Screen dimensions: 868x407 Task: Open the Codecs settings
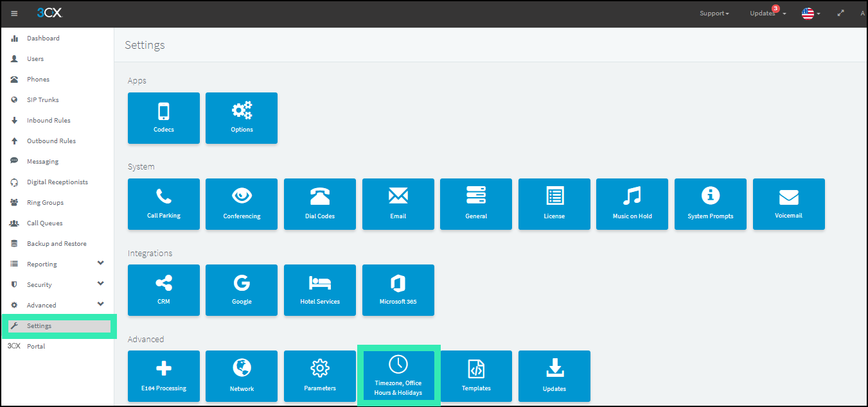pyautogui.click(x=163, y=118)
